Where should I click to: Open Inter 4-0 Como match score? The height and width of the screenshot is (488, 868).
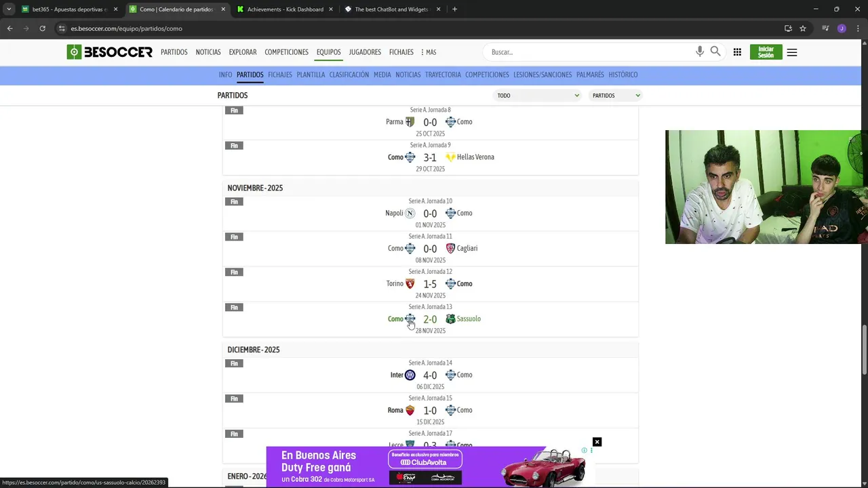[x=430, y=375]
